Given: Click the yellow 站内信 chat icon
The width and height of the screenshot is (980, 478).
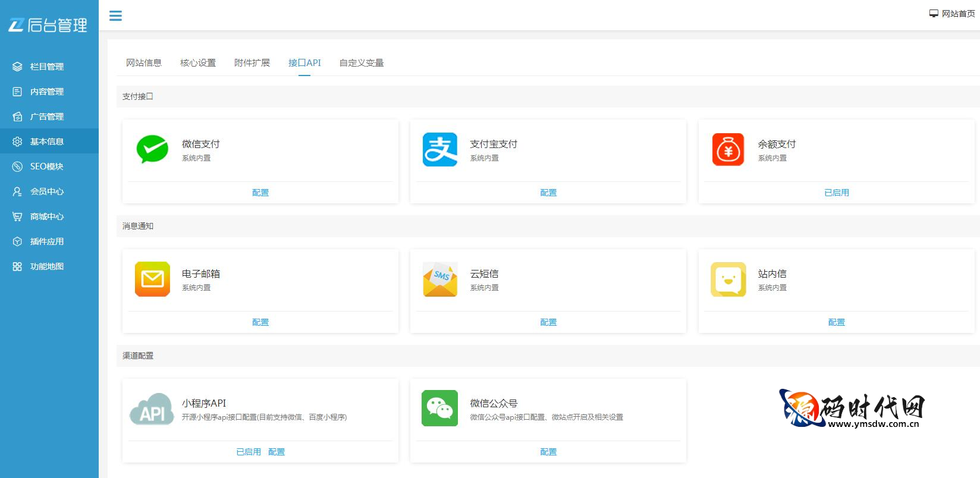Looking at the screenshot, I should click(x=728, y=279).
